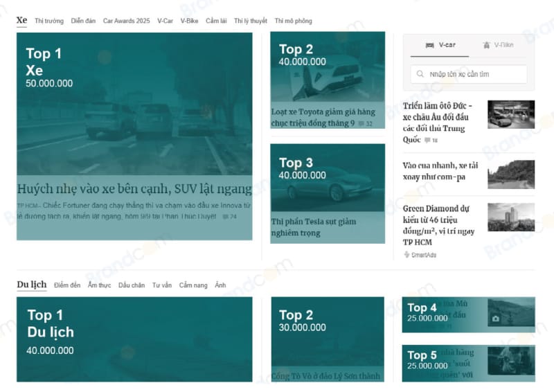Viewport: 554px width, 392px height.
Task: Open comments icon on Toyota price article
Action: tap(360, 124)
